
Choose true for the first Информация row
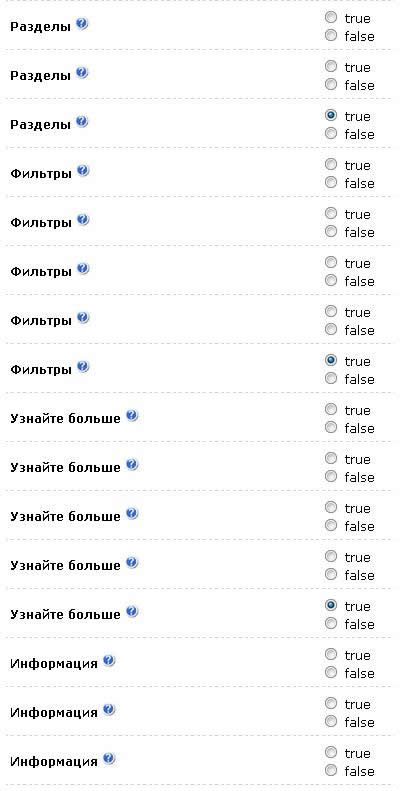point(331,655)
